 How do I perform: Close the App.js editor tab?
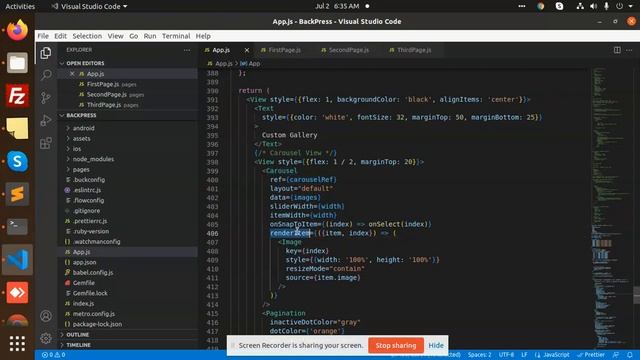pyautogui.click(x=247, y=50)
